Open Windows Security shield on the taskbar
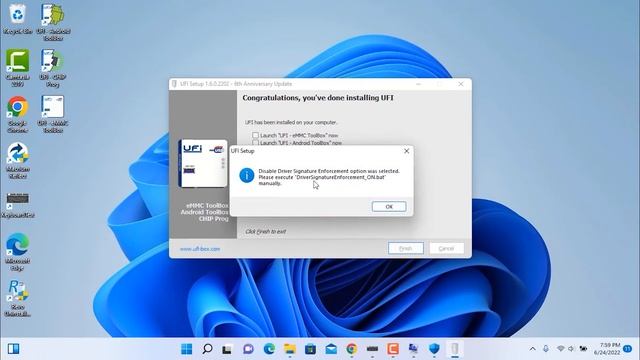The height and width of the screenshot is (360, 640). pyautogui.click(x=434, y=349)
